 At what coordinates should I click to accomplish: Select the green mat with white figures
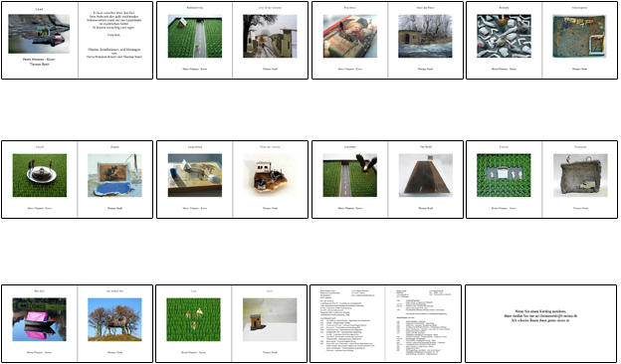coord(504,175)
